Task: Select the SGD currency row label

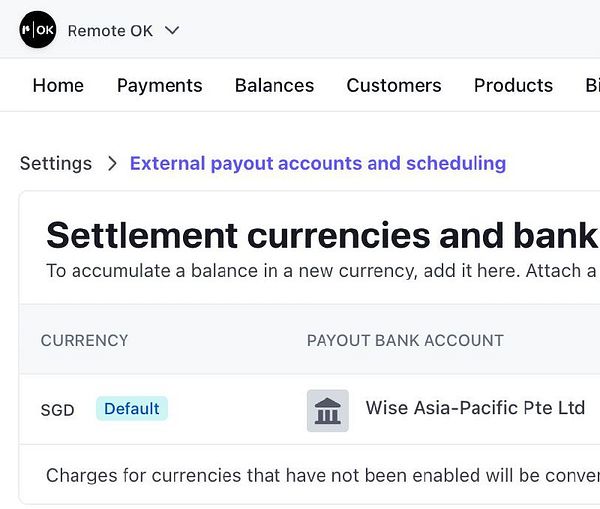Action: point(57,410)
